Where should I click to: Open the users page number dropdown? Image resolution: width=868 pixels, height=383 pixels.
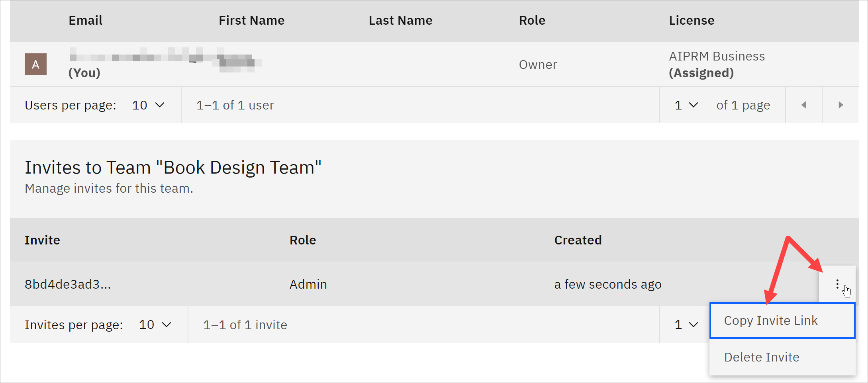coord(686,105)
